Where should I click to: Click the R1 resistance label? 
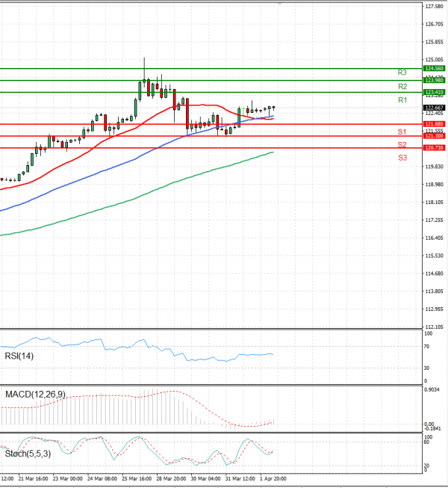pos(402,100)
